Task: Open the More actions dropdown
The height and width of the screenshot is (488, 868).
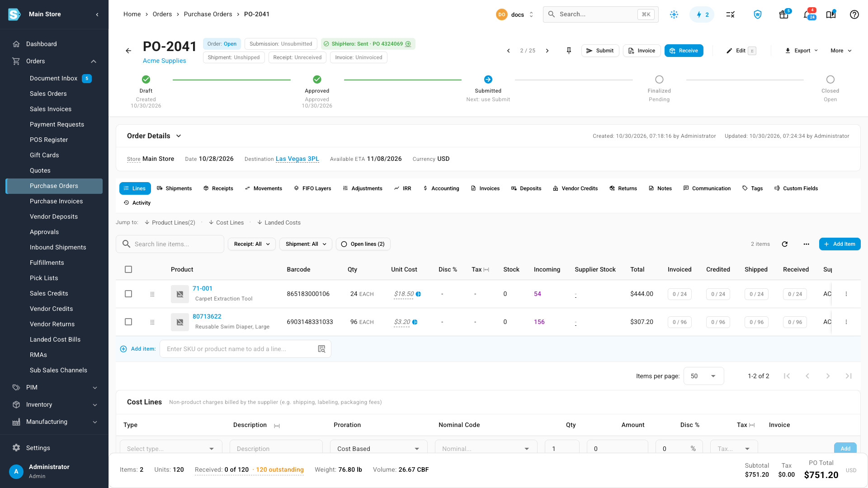Action: click(x=841, y=51)
